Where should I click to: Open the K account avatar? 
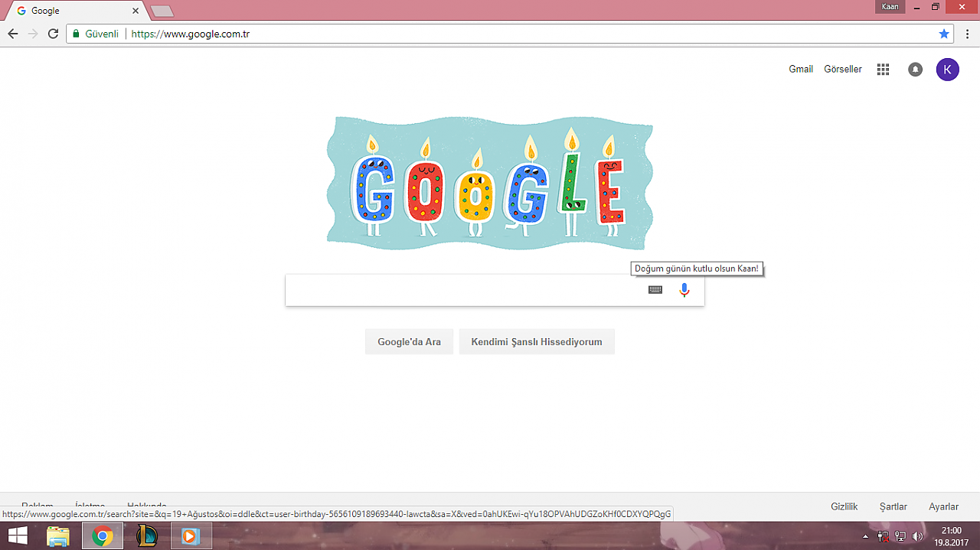947,70
